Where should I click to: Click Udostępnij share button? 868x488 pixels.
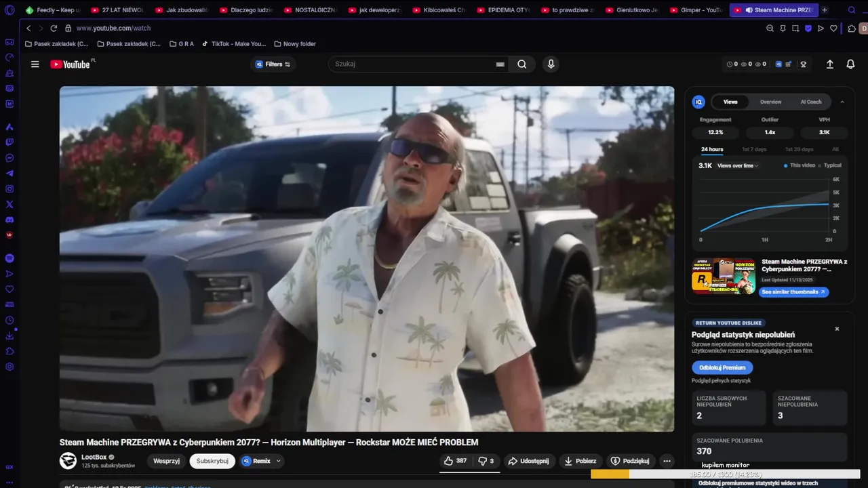pos(528,461)
